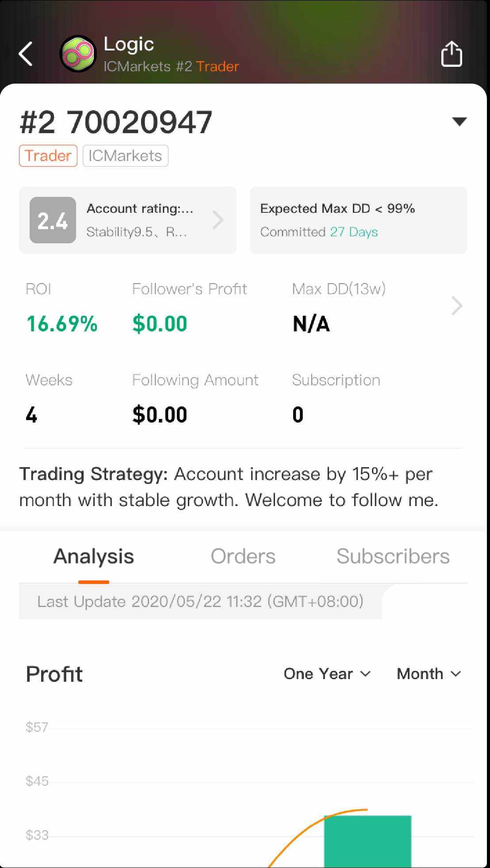Image resolution: width=490 pixels, height=868 pixels.
Task: Tap the orange Trader tag
Action: point(48,156)
